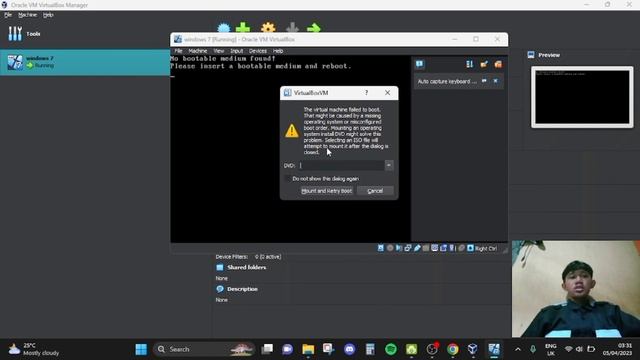Open Input menu in the VM window
Image resolution: width=640 pixels, height=360 pixels.
click(x=236, y=51)
